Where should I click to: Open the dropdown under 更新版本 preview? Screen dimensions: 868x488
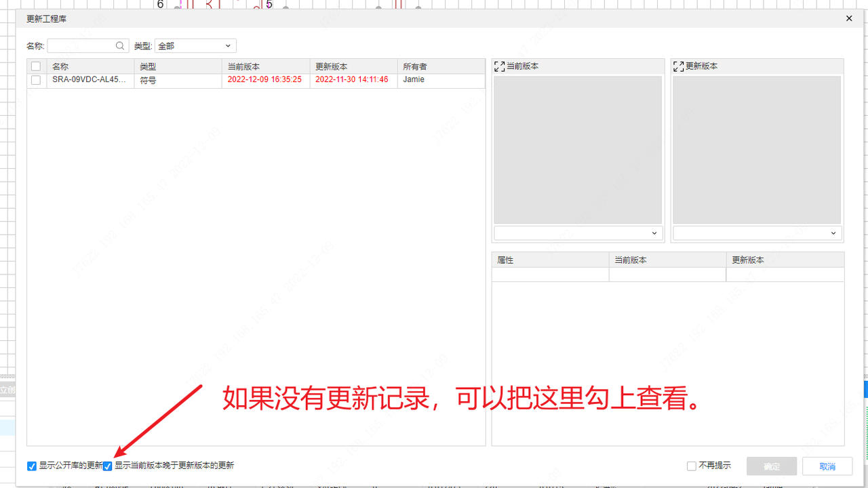[x=757, y=233]
